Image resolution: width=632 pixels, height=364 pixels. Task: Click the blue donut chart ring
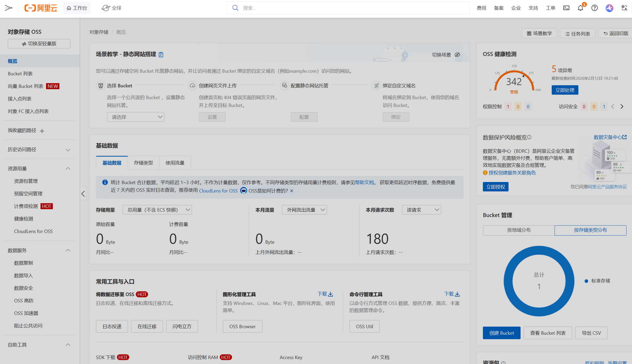point(508,281)
